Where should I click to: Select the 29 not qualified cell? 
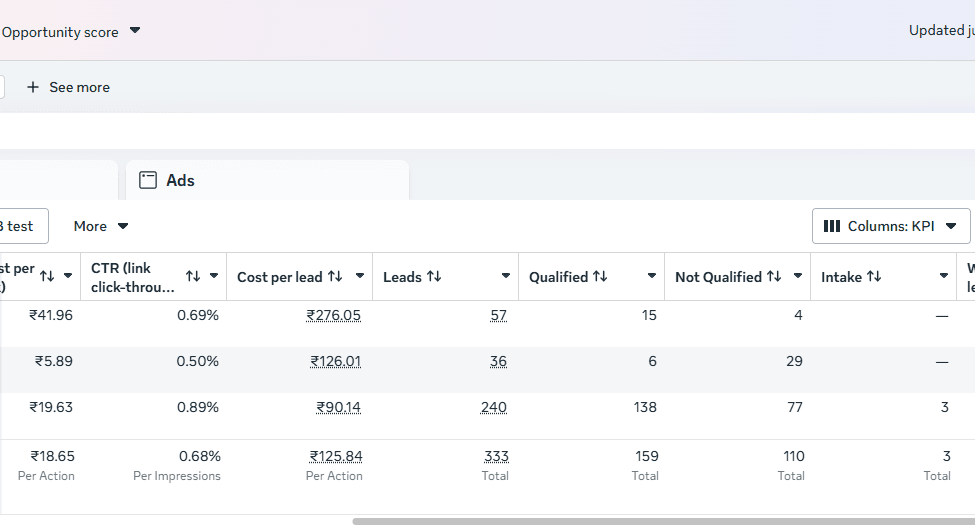(x=794, y=361)
